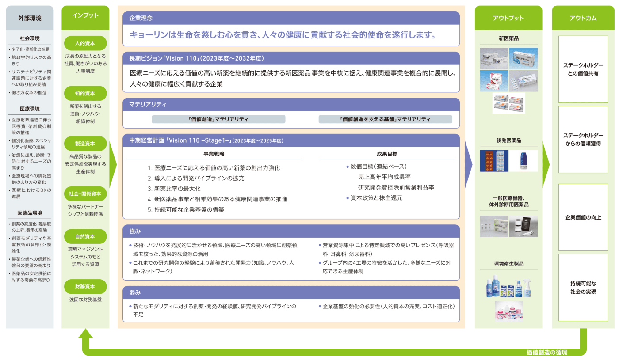This screenshot has height=364, width=619.
Task: Open 「価値創造を支える基盤」マテリアリティ
Action: pyautogui.click(x=386, y=118)
